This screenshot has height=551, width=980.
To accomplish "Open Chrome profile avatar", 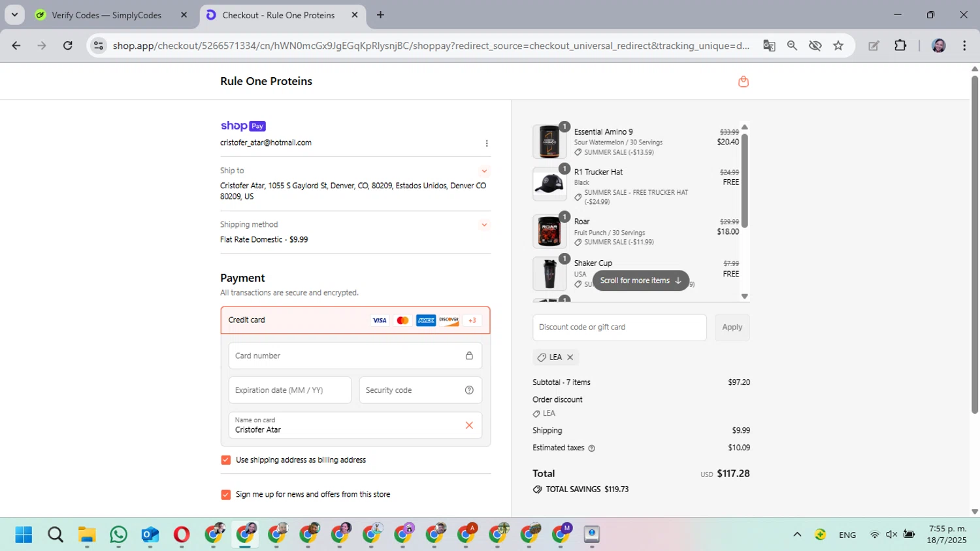I will point(939,46).
